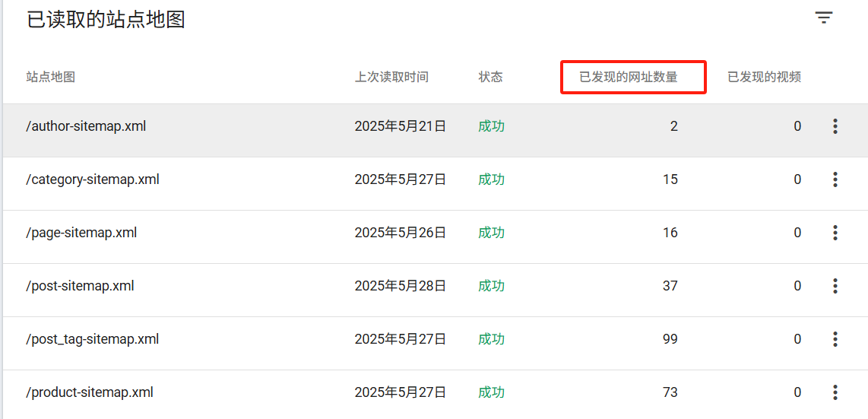This screenshot has height=419, width=868.
Task: Sort by 站点地图 column header
Action: (51, 77)
